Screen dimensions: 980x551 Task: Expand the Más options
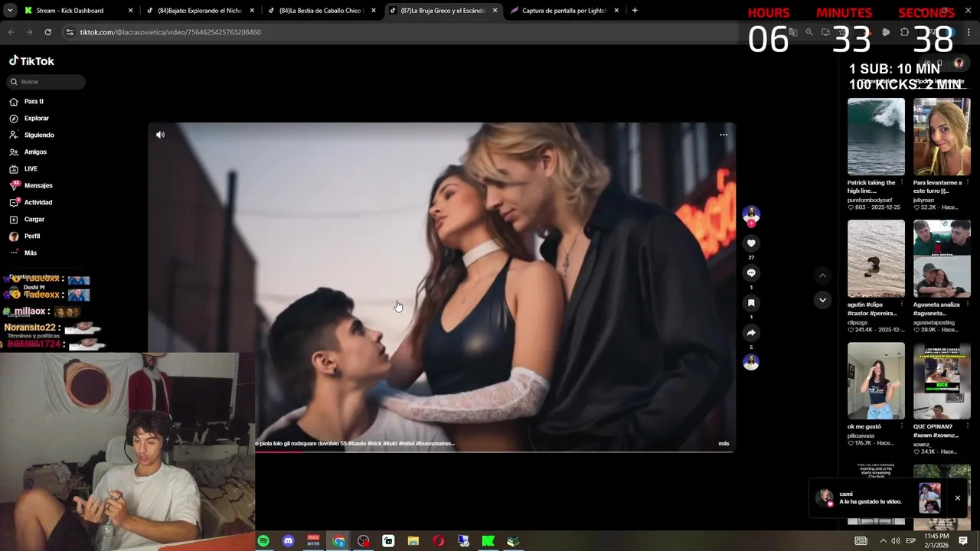23,253
